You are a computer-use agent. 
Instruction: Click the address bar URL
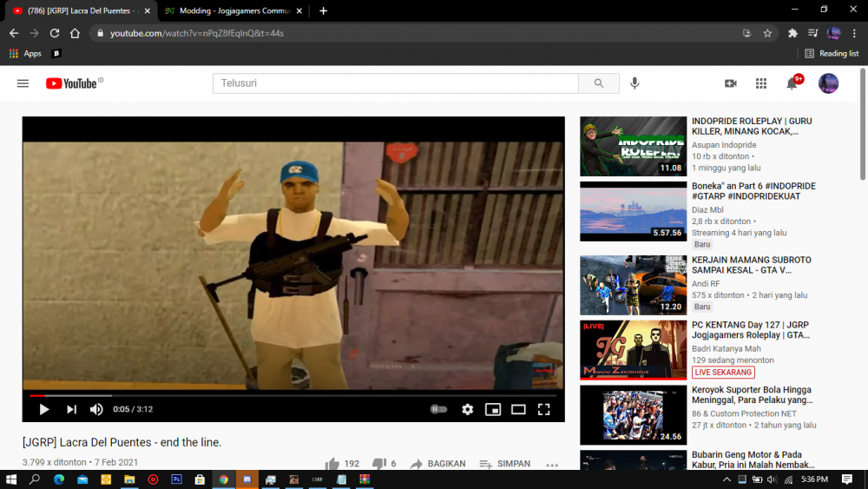click(x=196, y=33)
